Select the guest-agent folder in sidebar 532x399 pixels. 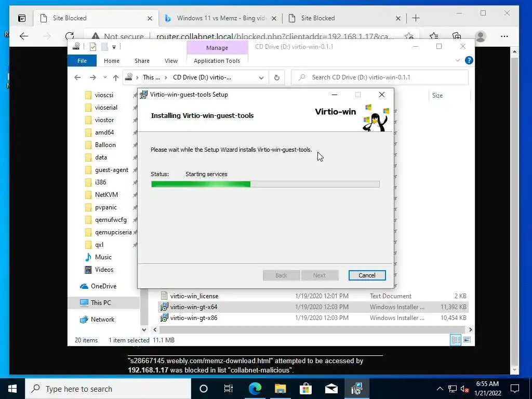112,170
